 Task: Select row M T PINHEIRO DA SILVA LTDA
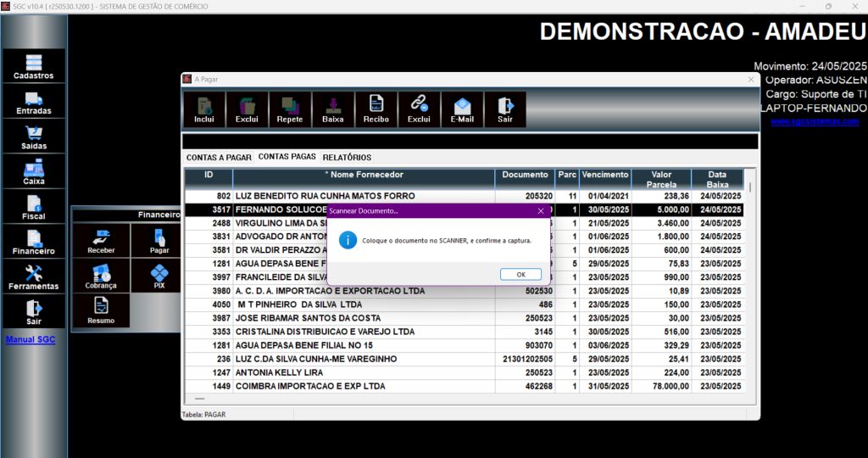pyautogui.click(x=464, y=304)
